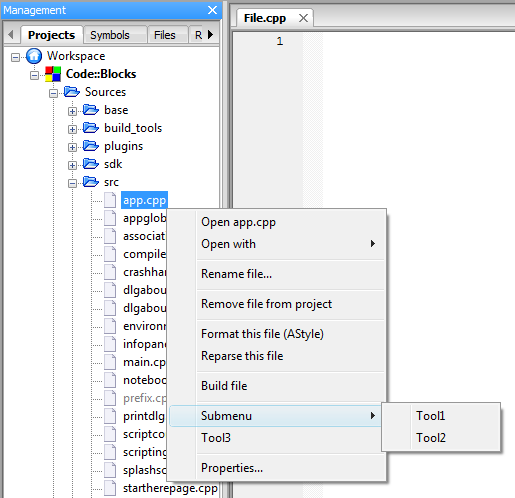The width and height of the screenshot is (515, 498).
Task: Select the compile file row
Action: pos(144,254)
